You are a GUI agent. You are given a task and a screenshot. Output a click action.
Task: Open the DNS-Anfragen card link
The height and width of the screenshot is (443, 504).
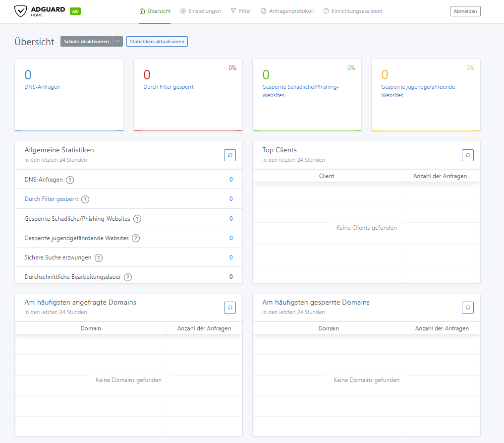pos(42,87)
